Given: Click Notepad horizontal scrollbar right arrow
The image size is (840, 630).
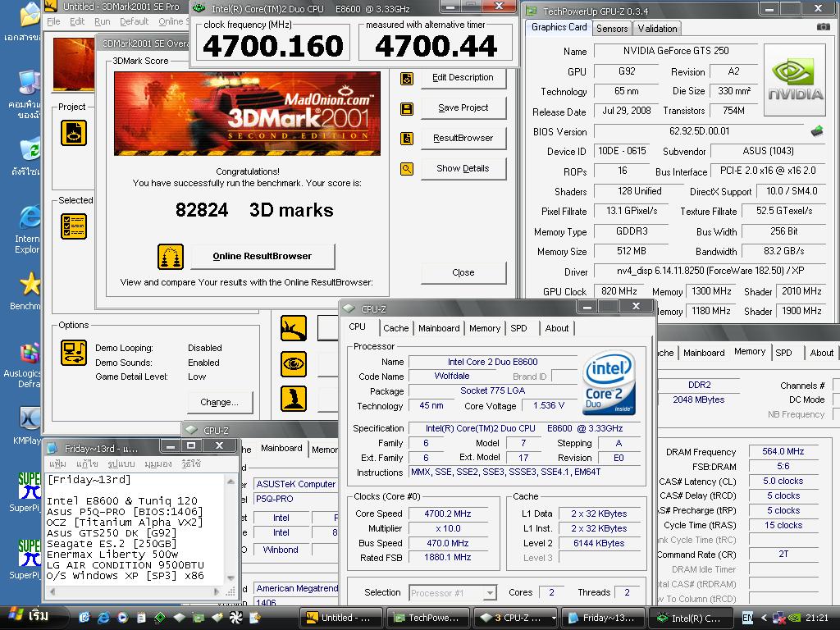Looking at the screenshot, I should [x=216, y=592].
